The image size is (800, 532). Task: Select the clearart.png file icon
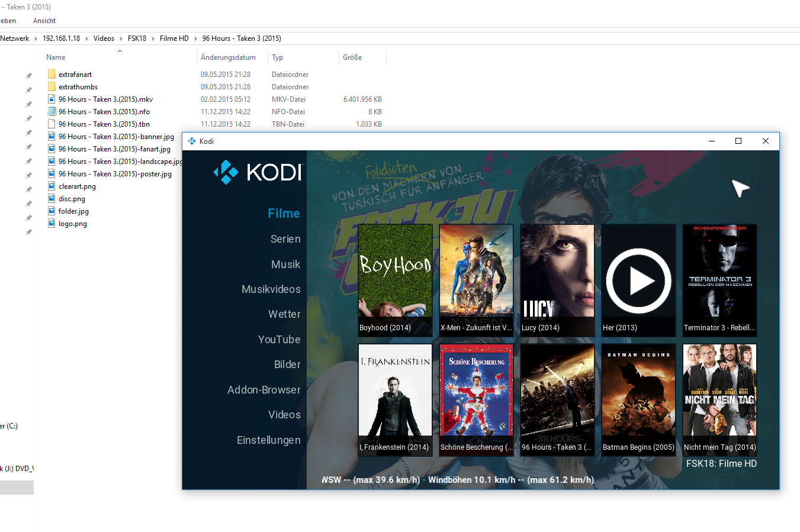(x=52, y=186)
